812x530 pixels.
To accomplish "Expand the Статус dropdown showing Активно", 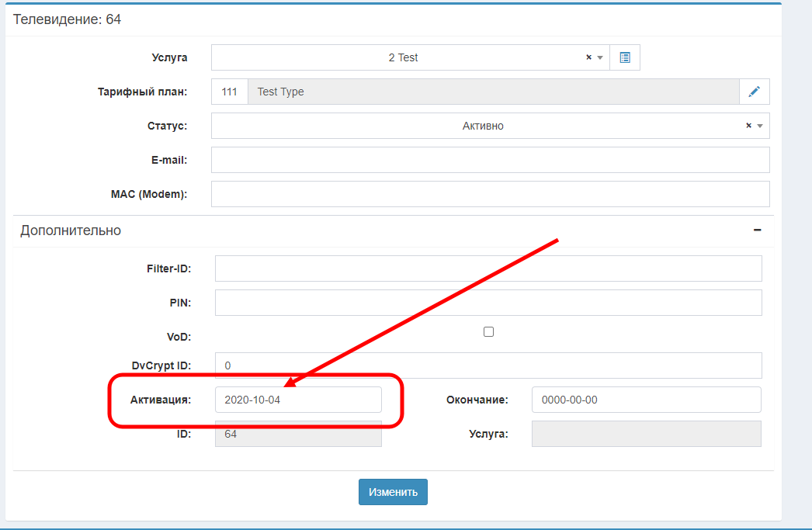I will (x=481, y=126).
